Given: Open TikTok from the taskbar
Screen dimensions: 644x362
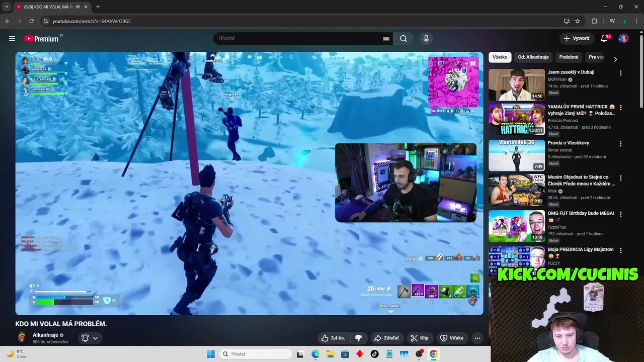Looking at the screenshot, I should click(374, 354).
